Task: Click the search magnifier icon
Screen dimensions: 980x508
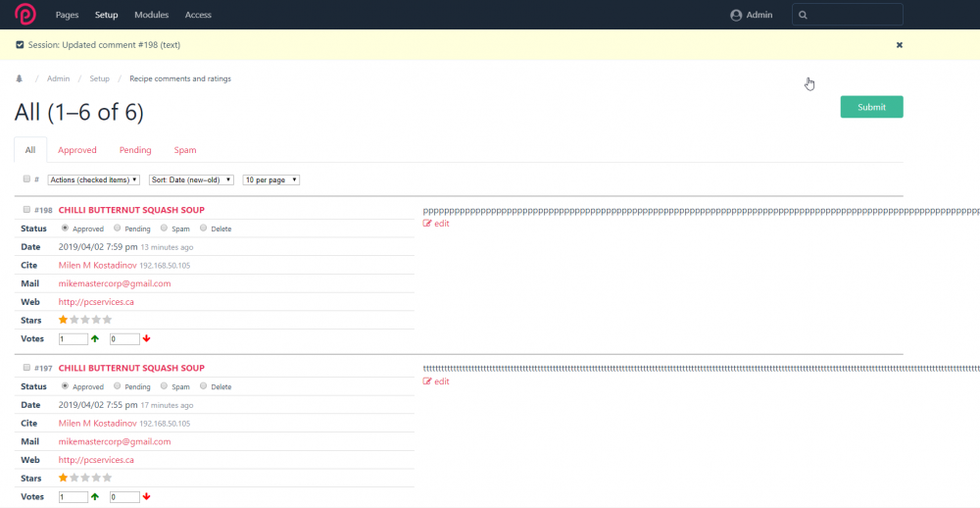Action: tap(804, 15)
